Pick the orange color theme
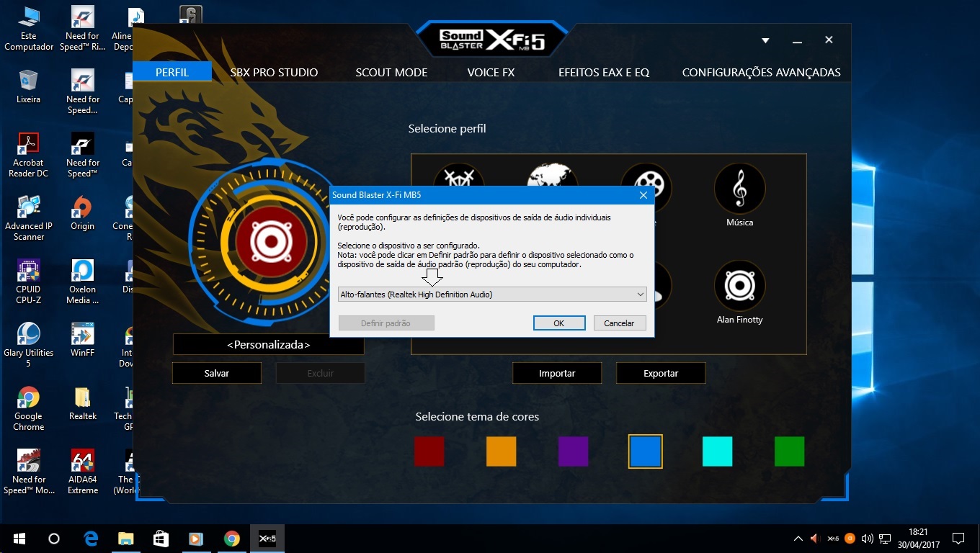980x553 pixels. [502, 451]
